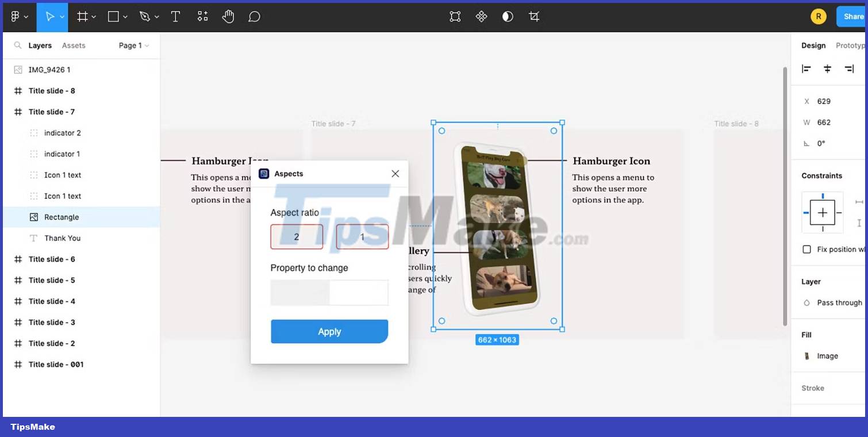Image resolution: width=868 pixels, height=437 pixels.
Task: Select the Hand tool
Action: [x=228, y=16]
